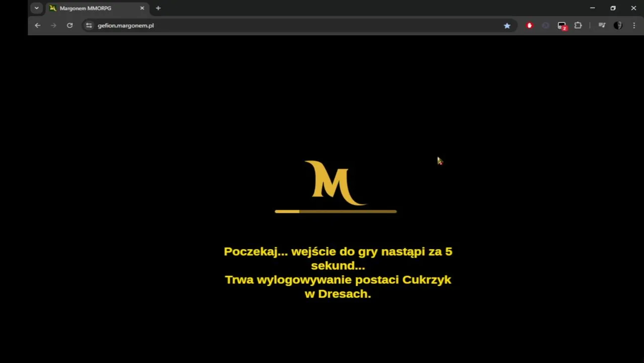This screenshot has width=644, height=363.
Task: Minimize the Chrome window
Action: pyautogui.click(x=593, y=8)
